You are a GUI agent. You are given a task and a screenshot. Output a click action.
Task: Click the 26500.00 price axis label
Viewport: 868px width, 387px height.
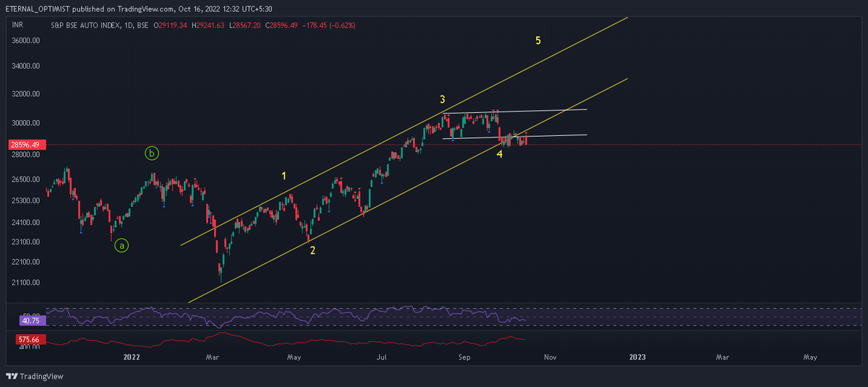[x=26, y=179]
